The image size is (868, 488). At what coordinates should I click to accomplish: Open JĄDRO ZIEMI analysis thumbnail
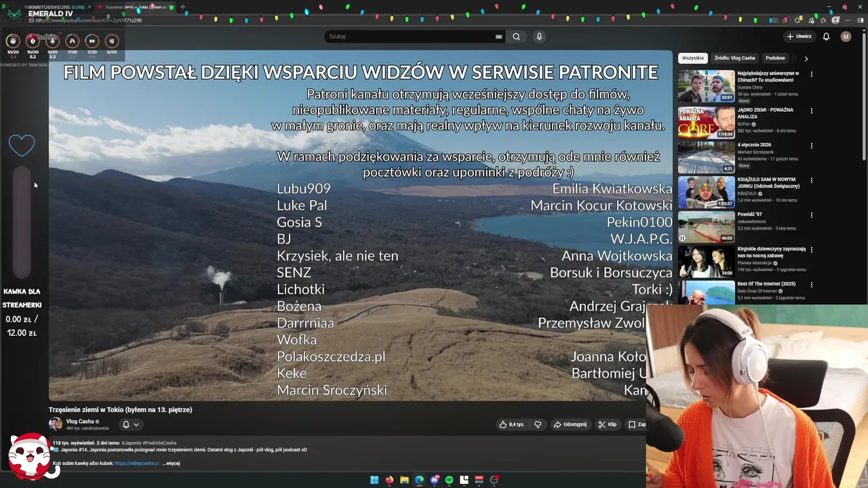pyautogui.click(x=706, y=121)
